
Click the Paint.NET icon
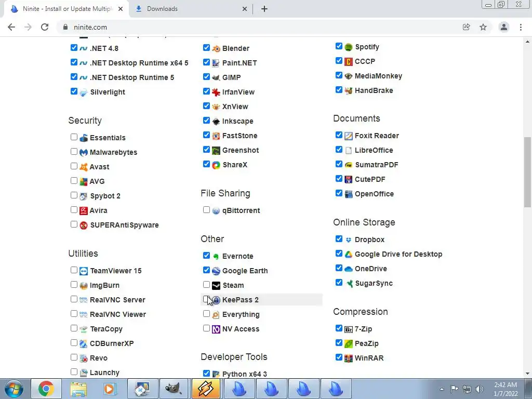[x=216, y=63]
